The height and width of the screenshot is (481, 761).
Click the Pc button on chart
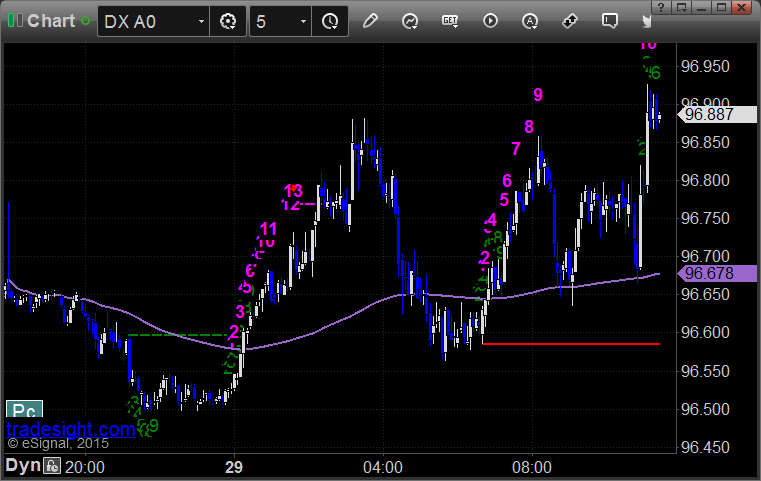[x=24, y=409]
